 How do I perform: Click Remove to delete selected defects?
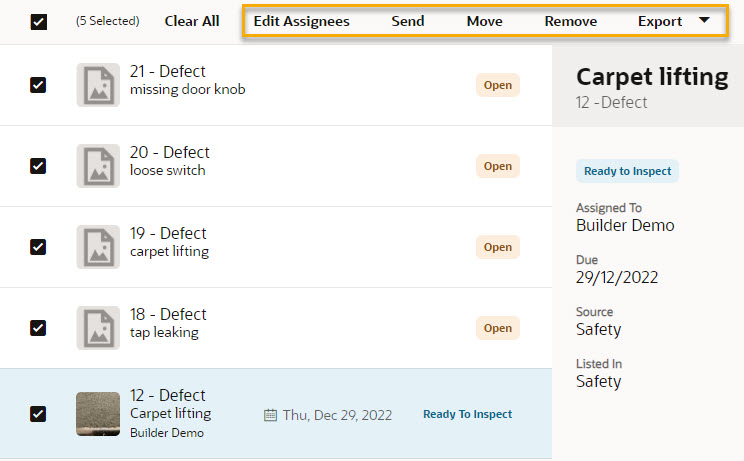point(571,21)
